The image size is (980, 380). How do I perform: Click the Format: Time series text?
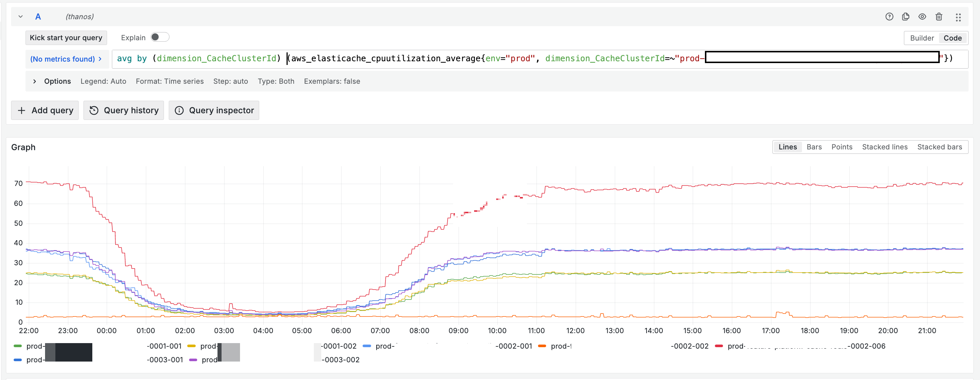click(x=170, y=81)
